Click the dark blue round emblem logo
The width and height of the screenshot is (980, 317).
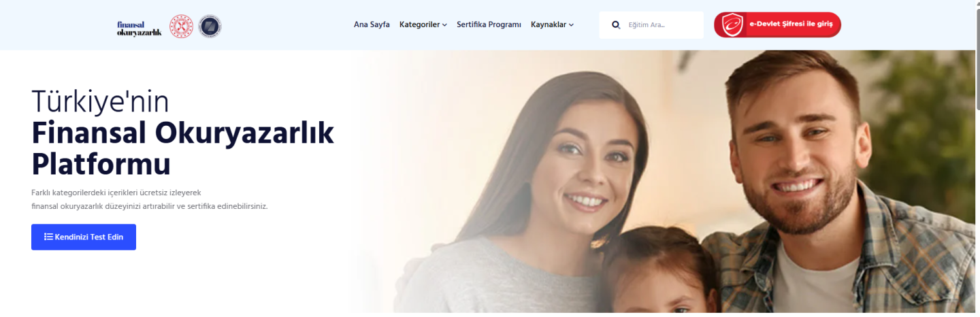[x=210, y=27]
